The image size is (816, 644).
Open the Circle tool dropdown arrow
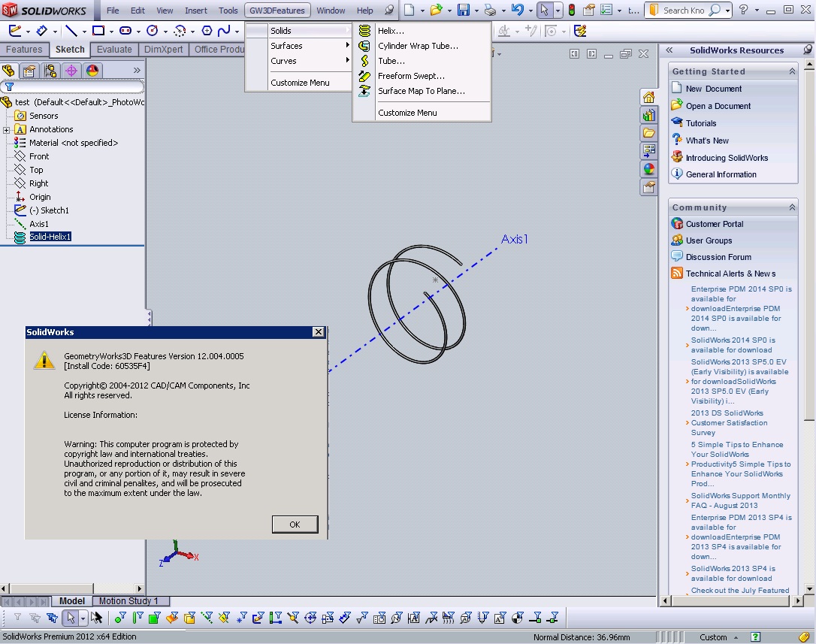[165, 32]
